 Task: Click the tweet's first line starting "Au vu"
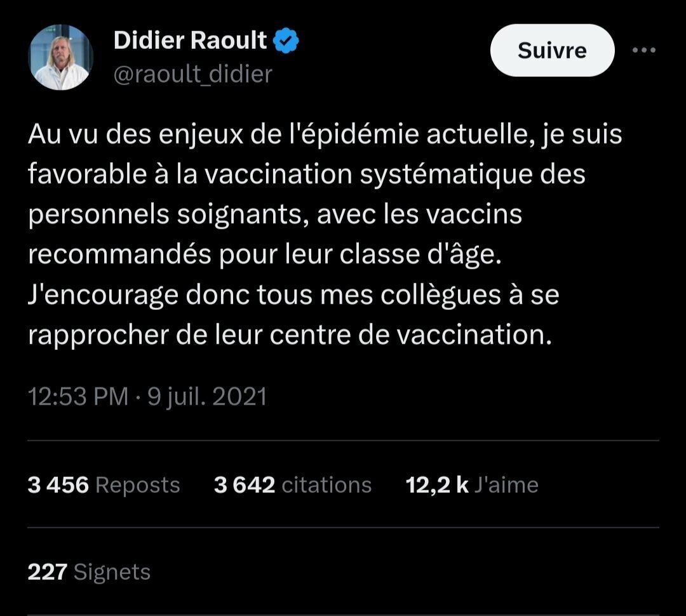[x=325, y=134]
